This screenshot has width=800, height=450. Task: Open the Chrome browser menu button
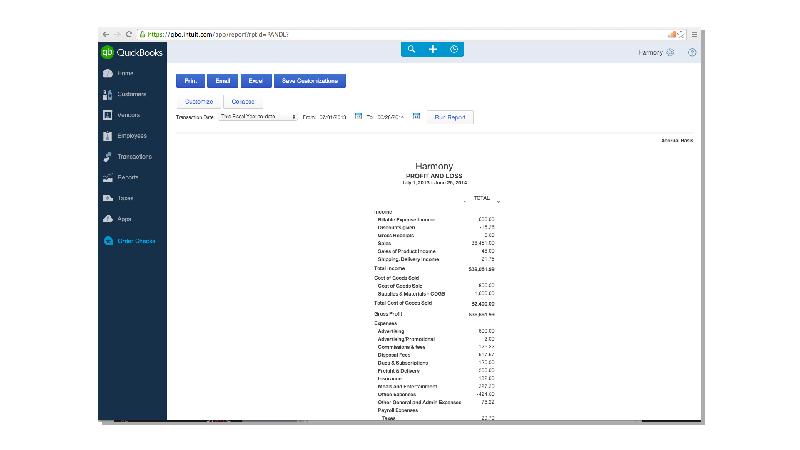694,34
